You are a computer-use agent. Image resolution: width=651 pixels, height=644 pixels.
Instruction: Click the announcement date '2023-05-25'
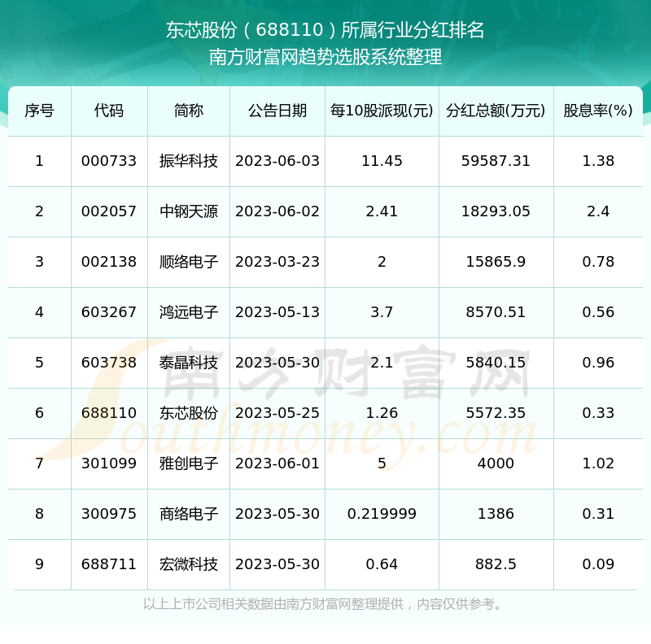(277, 413)
